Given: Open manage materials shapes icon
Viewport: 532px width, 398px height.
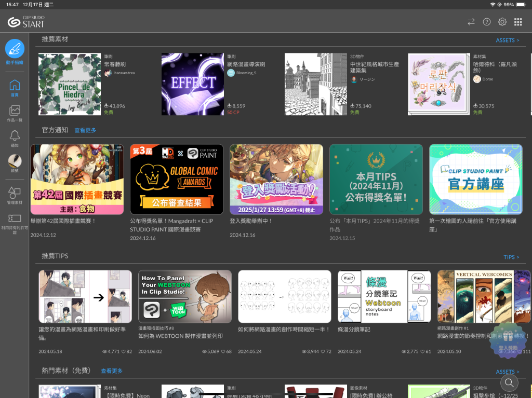Looking at the screenshot, I should [x=15, y=193].
